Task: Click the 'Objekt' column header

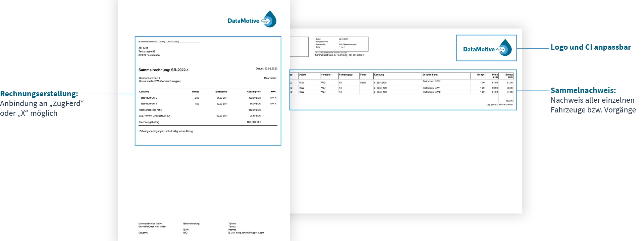Action: (303, 75)
